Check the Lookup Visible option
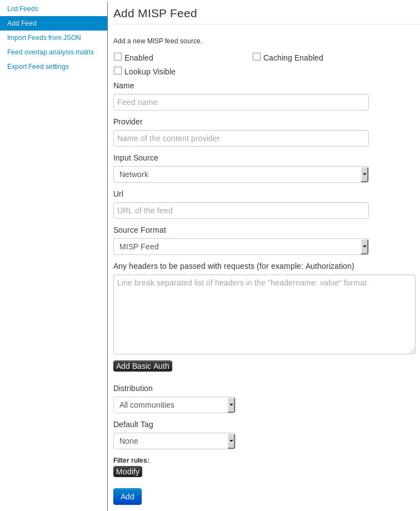This screenshot has height=511, width=420. click(x=118, y=71)
